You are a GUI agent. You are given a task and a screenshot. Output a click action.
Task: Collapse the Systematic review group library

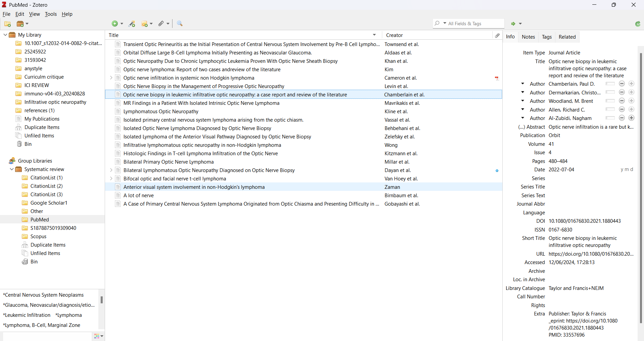click(12, 169)
